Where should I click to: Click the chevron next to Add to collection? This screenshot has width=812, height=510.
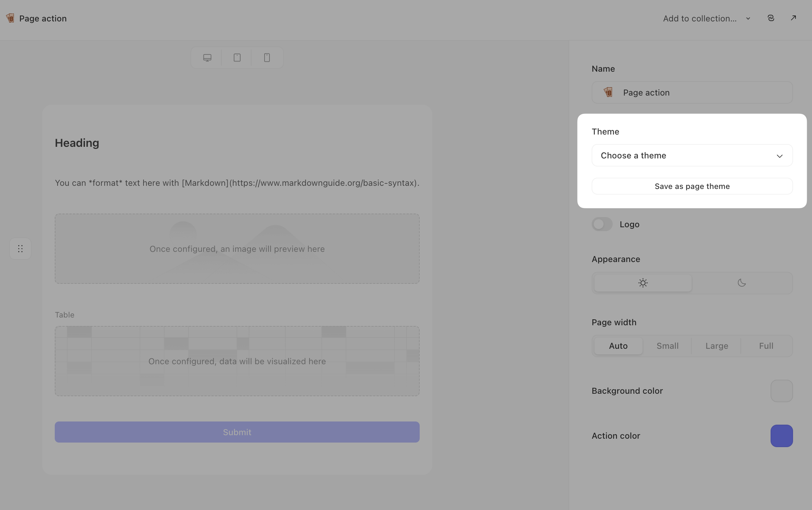click(748, 19)
